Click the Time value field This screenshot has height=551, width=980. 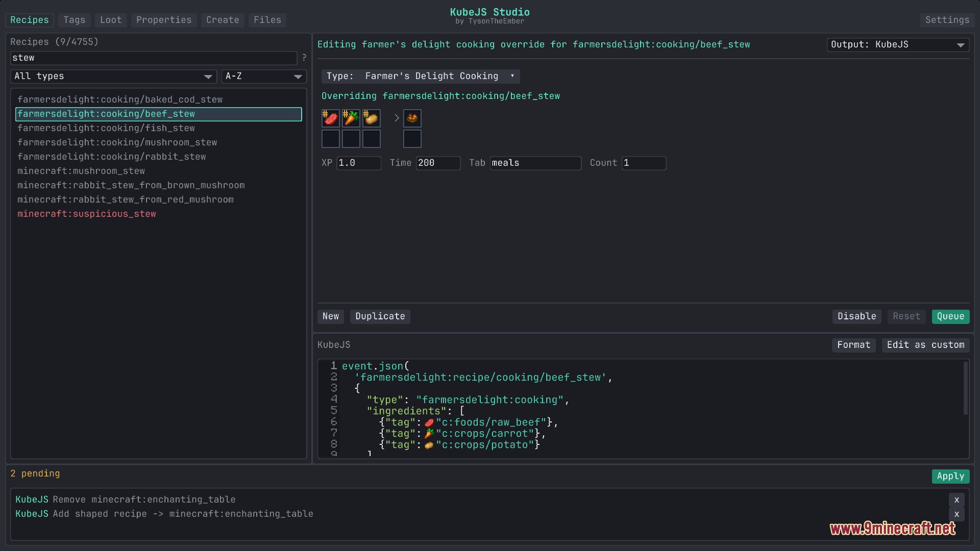(x=438, y=163)
